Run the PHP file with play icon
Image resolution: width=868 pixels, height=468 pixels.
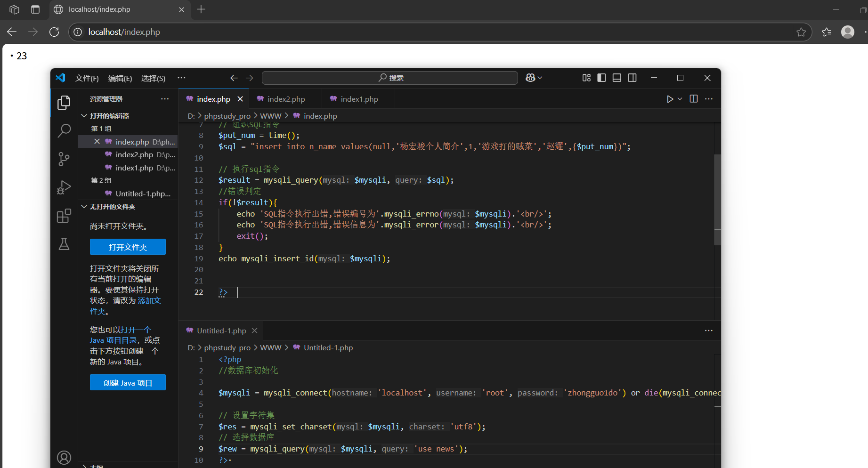pos(670,99)
